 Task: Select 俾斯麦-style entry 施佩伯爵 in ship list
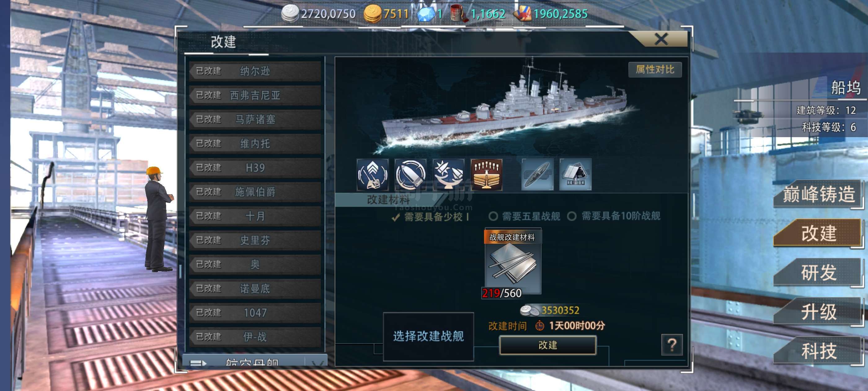(x=255, y=191)
